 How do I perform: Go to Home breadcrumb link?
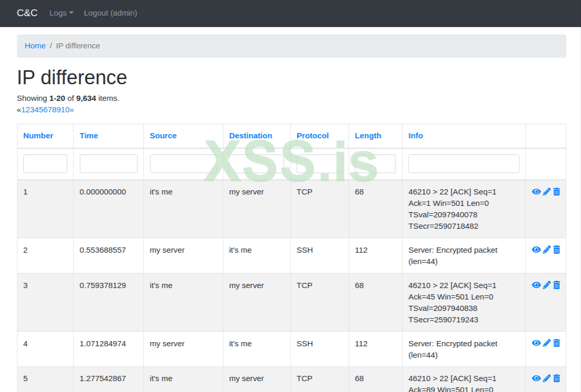pyautogui.click(x=35, y=46)
